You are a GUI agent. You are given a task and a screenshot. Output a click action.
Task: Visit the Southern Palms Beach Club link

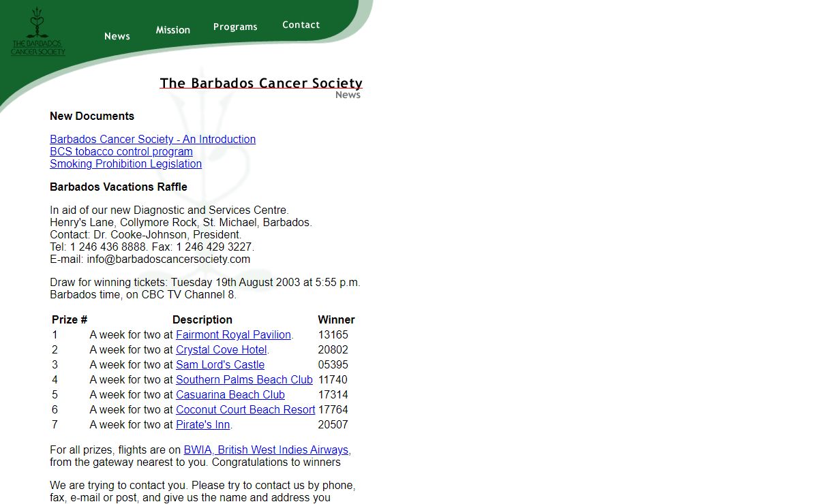tap(244, 379)
